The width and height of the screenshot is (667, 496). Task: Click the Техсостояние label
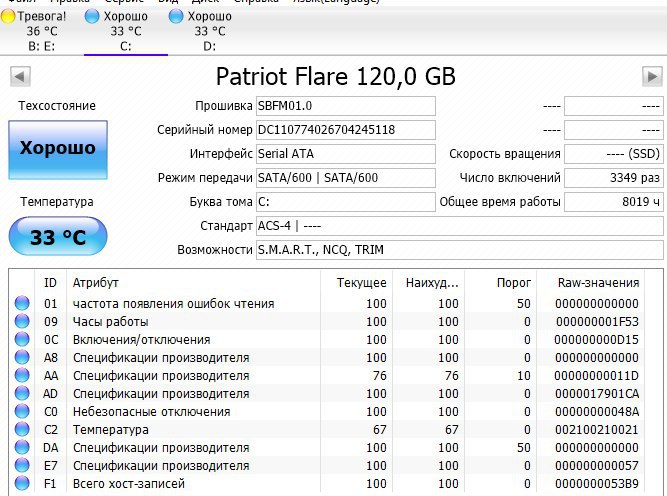coord(57,105)
